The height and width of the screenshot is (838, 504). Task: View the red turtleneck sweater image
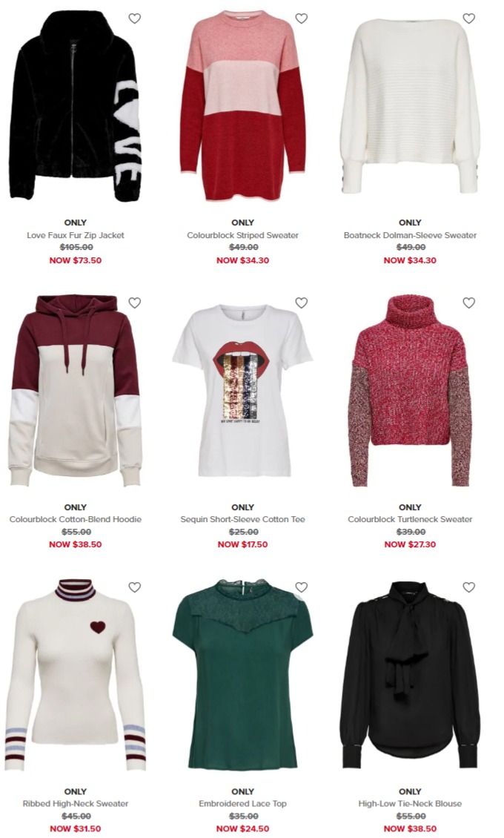pos(410,390)
